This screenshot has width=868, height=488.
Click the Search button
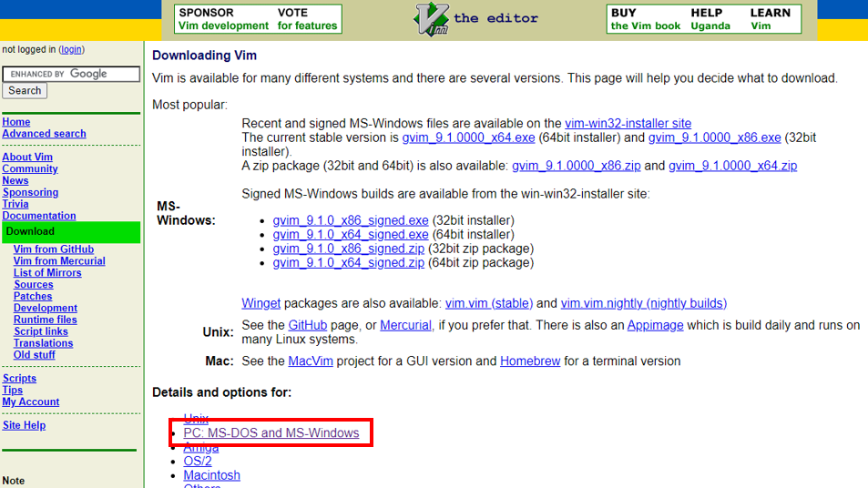25,91
